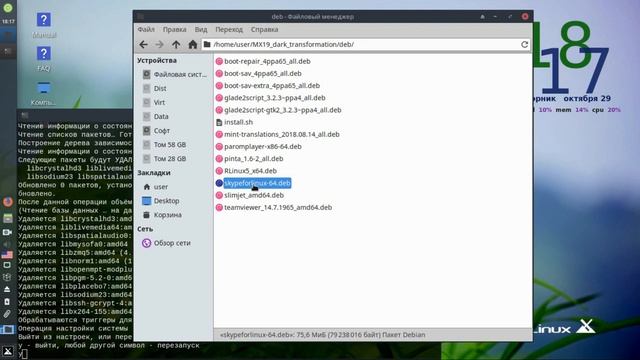Open the Вид menu
This screenshot has width=640, height=360.
pyautogui.click(x=201, y=29)
